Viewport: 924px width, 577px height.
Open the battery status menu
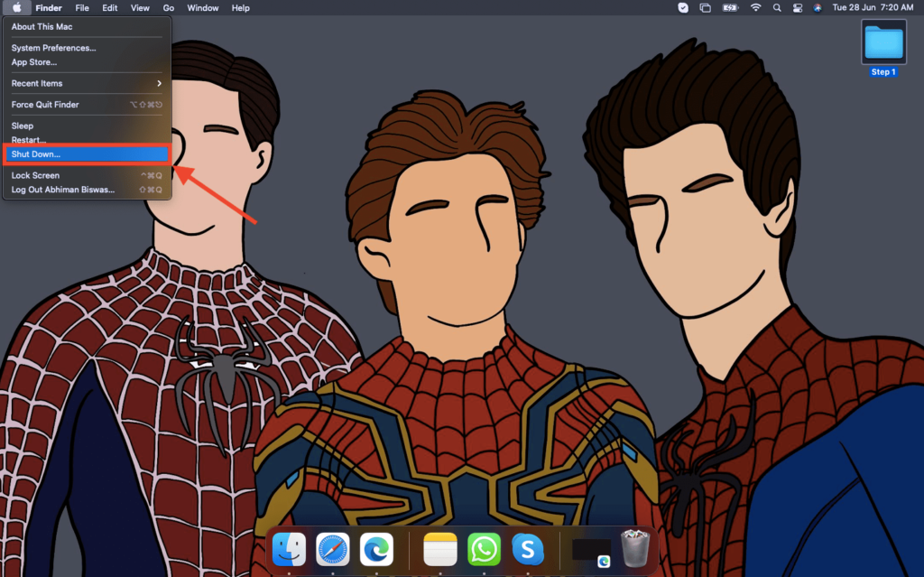pyautogui.click(x=730, y=8)
